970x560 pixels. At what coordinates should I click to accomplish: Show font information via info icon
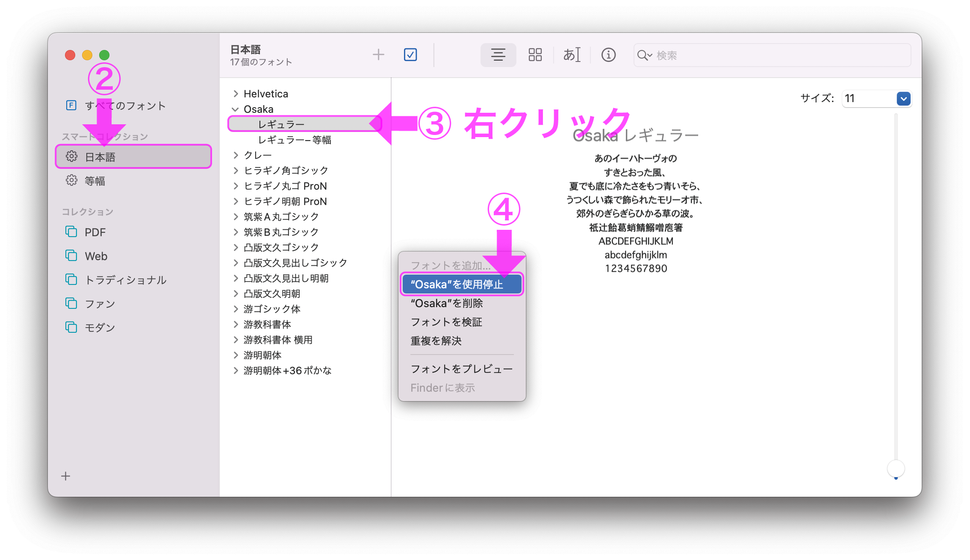(x=608, y=55)
